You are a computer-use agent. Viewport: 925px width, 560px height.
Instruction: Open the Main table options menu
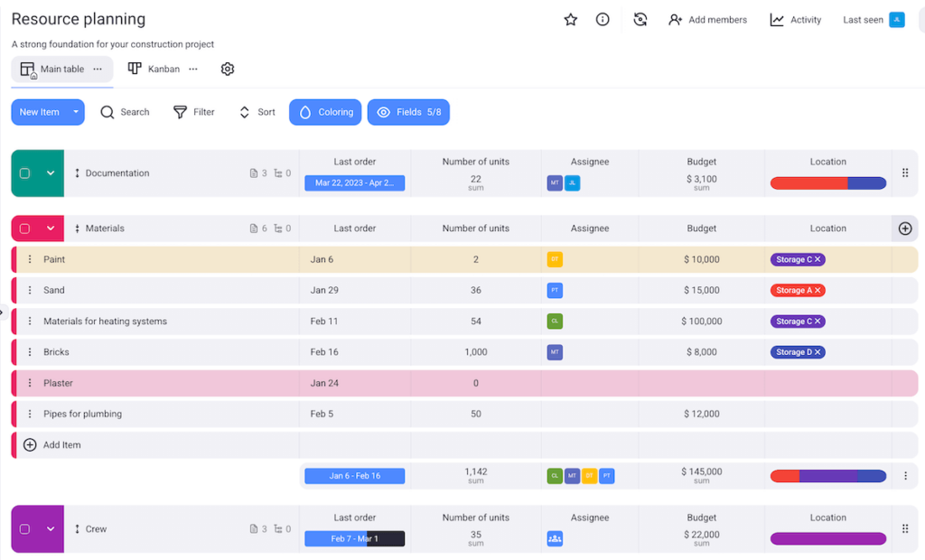(x=98, y=69)
